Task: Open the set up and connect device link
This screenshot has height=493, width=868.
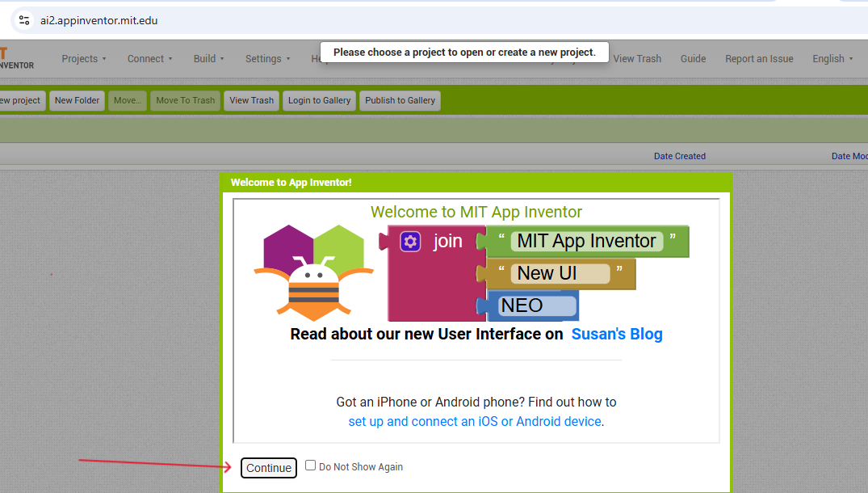Action: pyautogui.click(x=475, y=422)
